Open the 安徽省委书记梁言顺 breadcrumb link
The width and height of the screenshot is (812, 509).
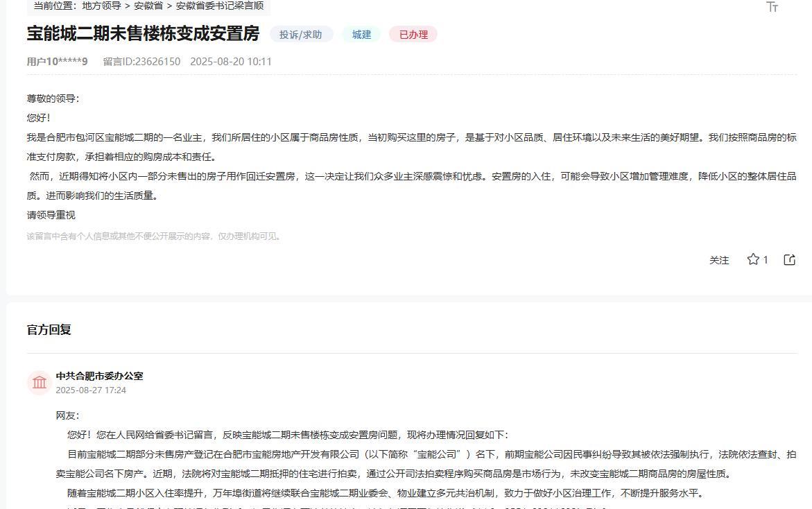point(220,6)
